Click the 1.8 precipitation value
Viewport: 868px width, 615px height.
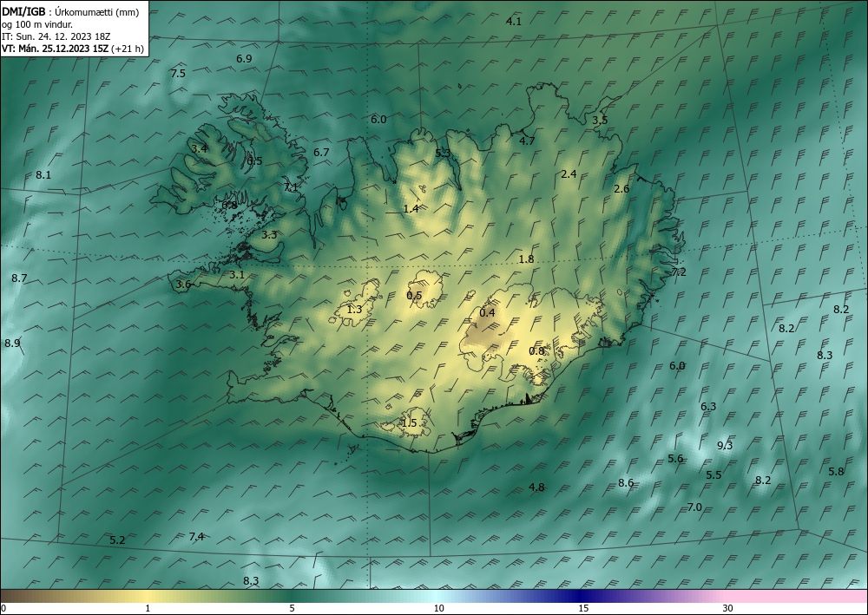click(526, 259)
